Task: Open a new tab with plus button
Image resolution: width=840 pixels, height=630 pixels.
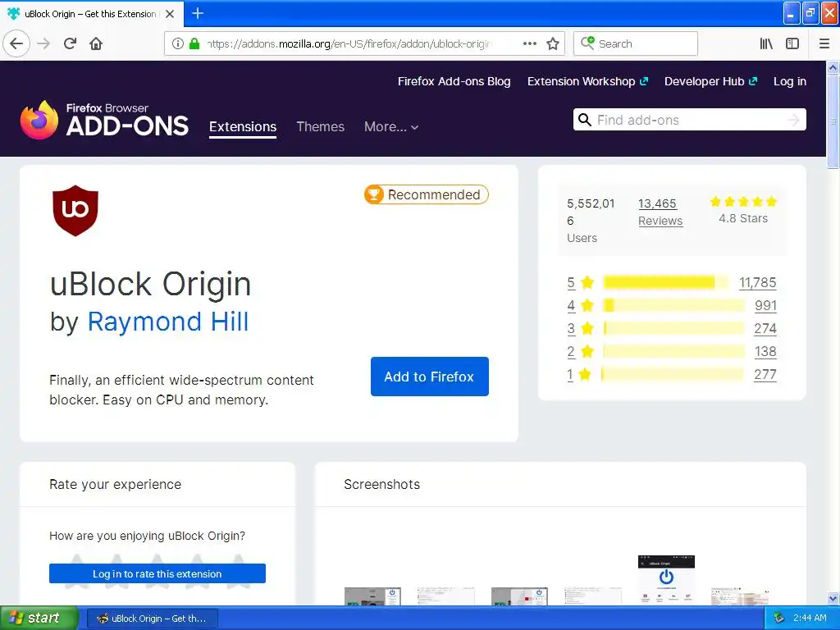Action: 198,13
